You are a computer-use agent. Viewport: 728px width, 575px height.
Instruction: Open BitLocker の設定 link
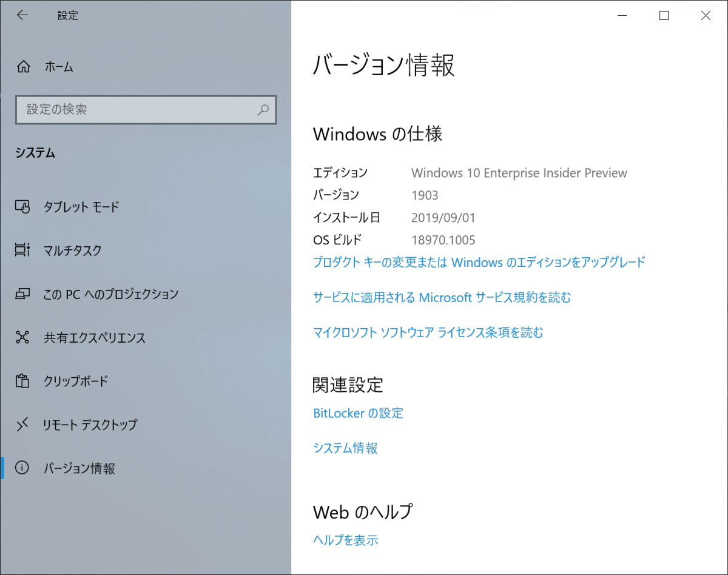(358, 413)
